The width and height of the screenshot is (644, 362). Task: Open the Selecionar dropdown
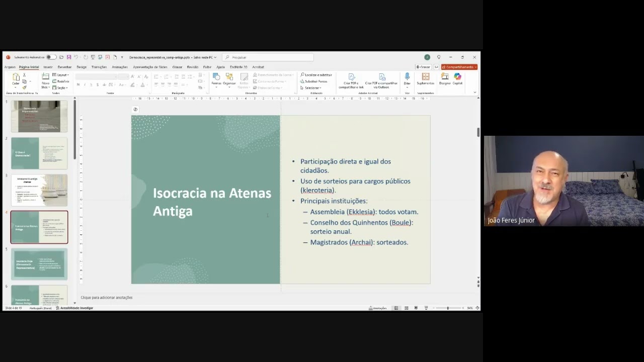click(311, 87)
